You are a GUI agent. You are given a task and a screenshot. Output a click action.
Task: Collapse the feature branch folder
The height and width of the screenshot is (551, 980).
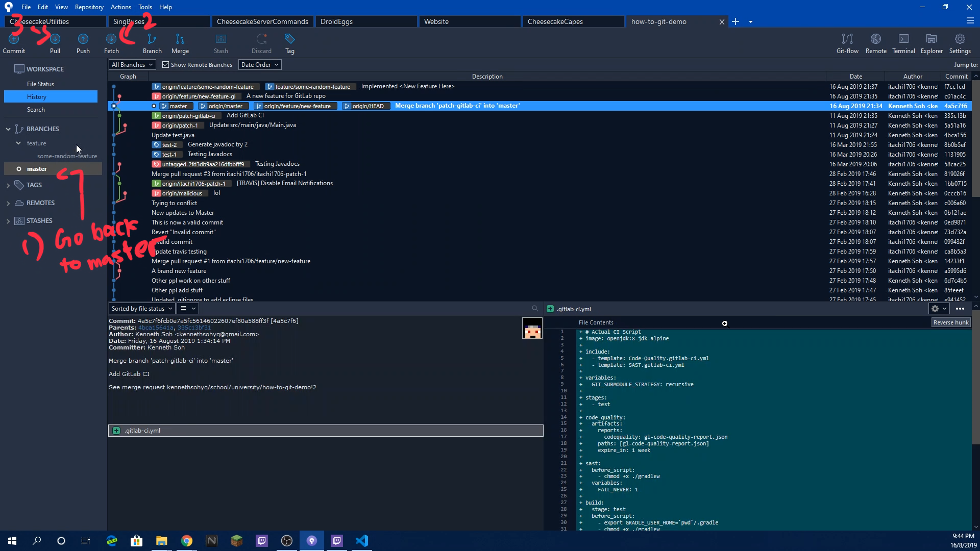pos(18,143)
